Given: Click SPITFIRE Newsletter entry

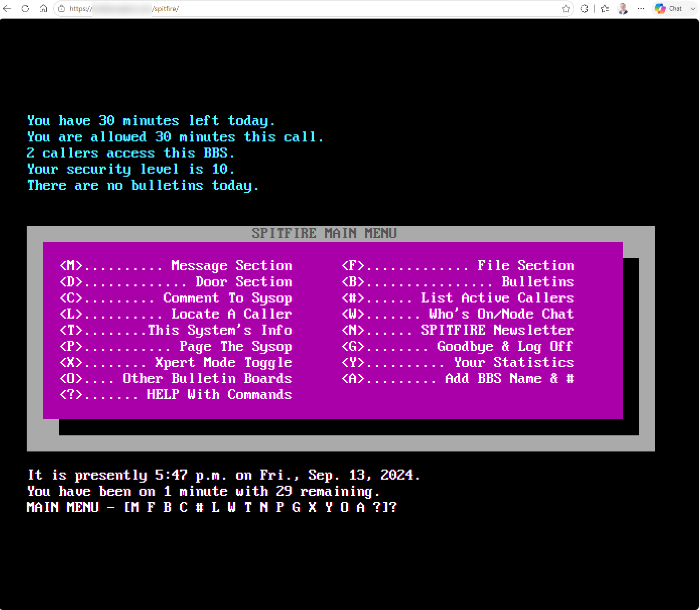Looking at the screenshot, I should click(x=458, y=330).
